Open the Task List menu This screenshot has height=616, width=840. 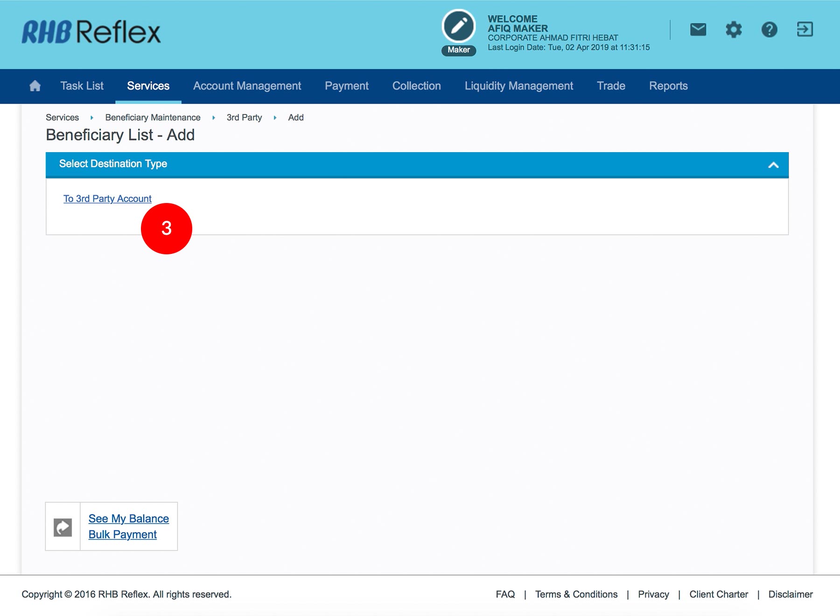point(82,86)
